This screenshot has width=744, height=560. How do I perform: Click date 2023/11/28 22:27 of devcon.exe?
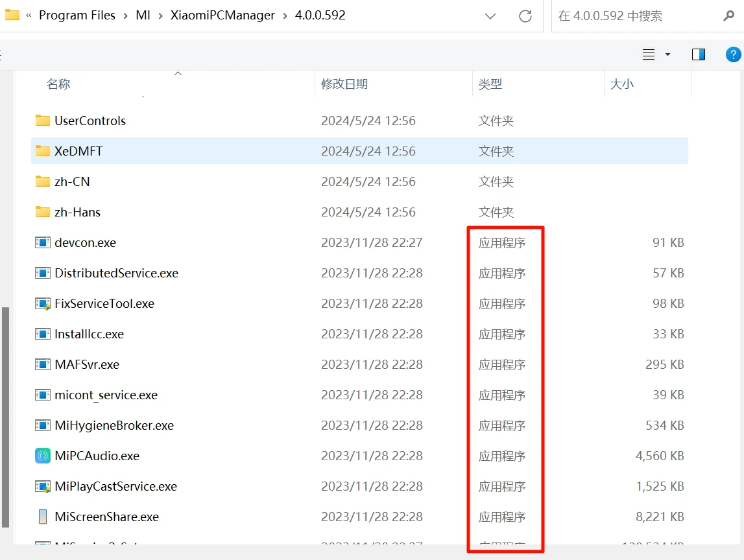(372, 243)
